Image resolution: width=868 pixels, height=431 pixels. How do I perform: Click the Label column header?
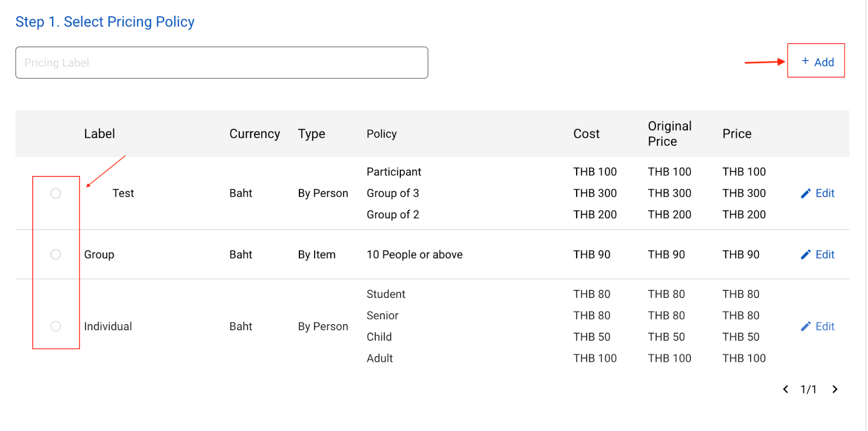click(x=99, y=134)
